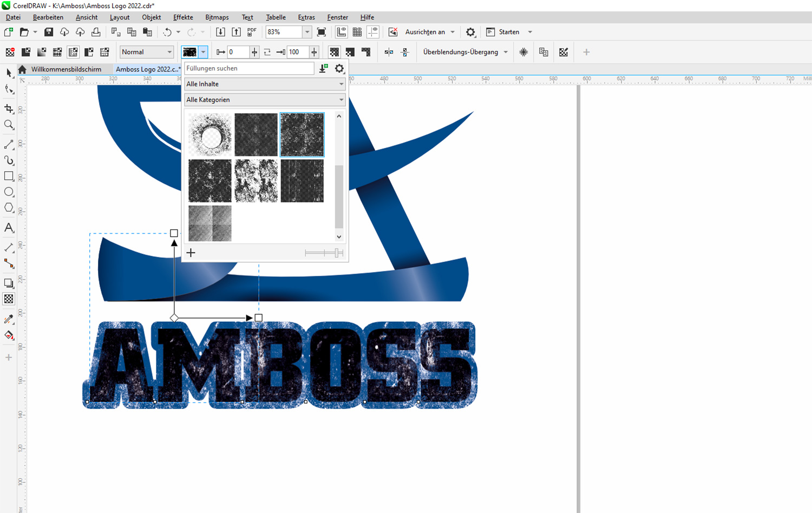812x513 pixels.
Task: Toggle grid display button
Action: pos(357,32)
